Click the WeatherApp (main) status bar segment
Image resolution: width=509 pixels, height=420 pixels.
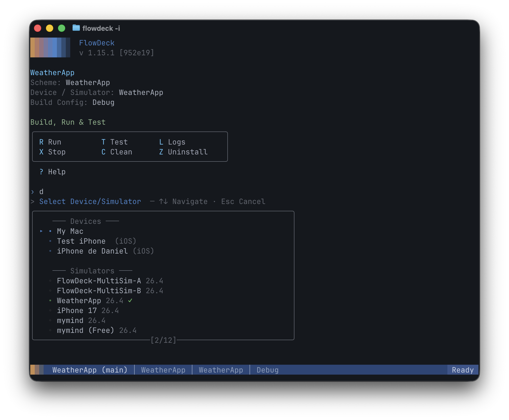coord(90,370)
